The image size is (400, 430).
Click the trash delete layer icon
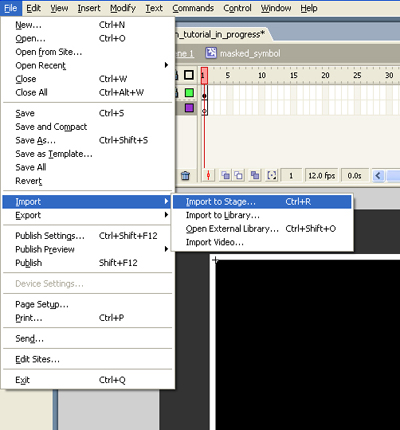[x=185, y=175]
